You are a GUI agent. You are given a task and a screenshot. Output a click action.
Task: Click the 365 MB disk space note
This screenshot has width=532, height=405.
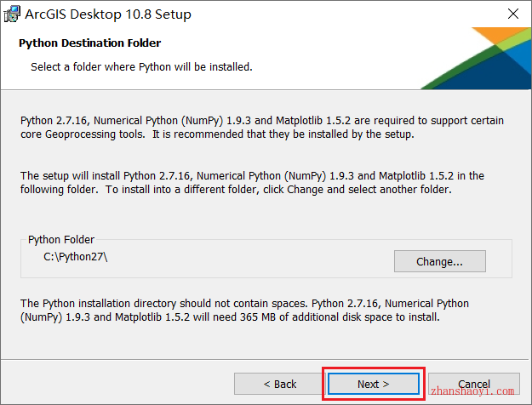[x=244, y=310]
